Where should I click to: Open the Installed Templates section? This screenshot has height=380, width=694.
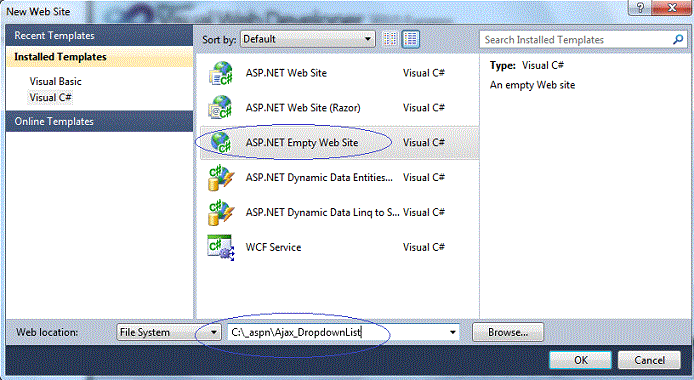(x=99, y=57)
